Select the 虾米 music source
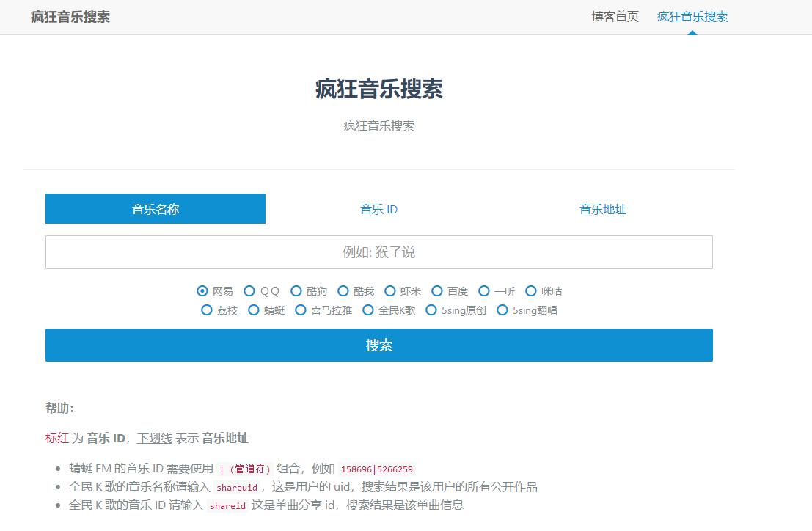812x531 pixels. [389, 291]
